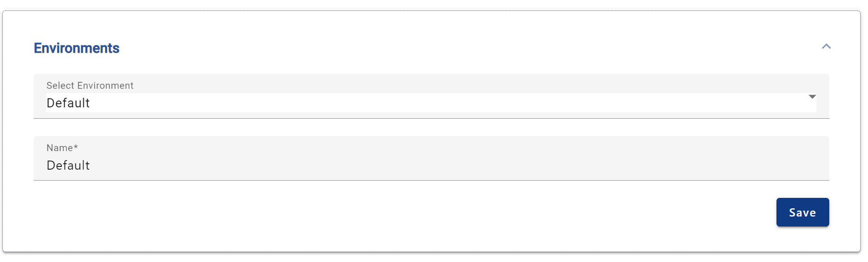Click the Environments card header row
Viewport: 868px width, 262px height.
(431, 48)
